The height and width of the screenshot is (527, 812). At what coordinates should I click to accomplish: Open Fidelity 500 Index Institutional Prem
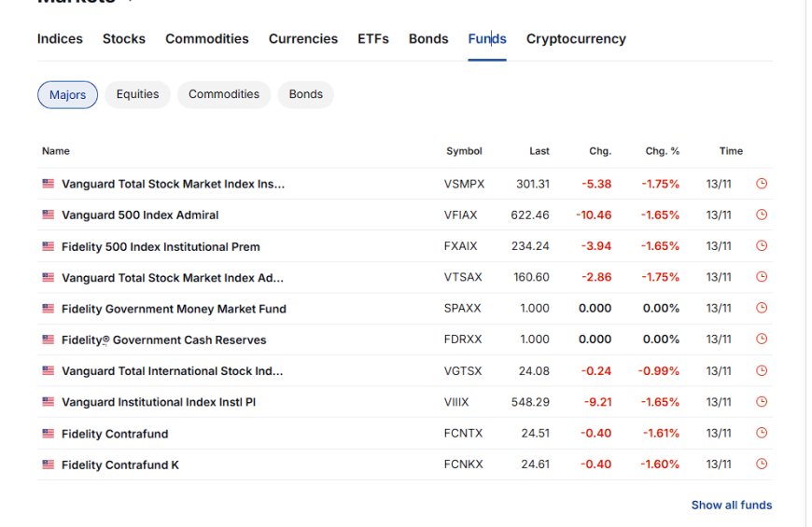(161, 246)
